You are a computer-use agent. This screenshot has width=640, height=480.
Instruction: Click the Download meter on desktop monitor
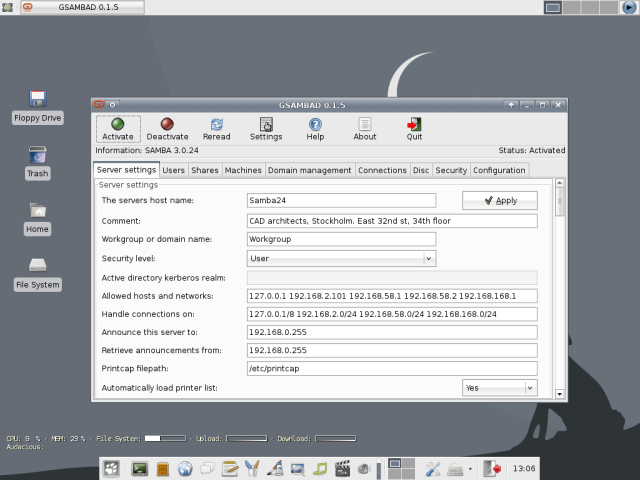336,438
